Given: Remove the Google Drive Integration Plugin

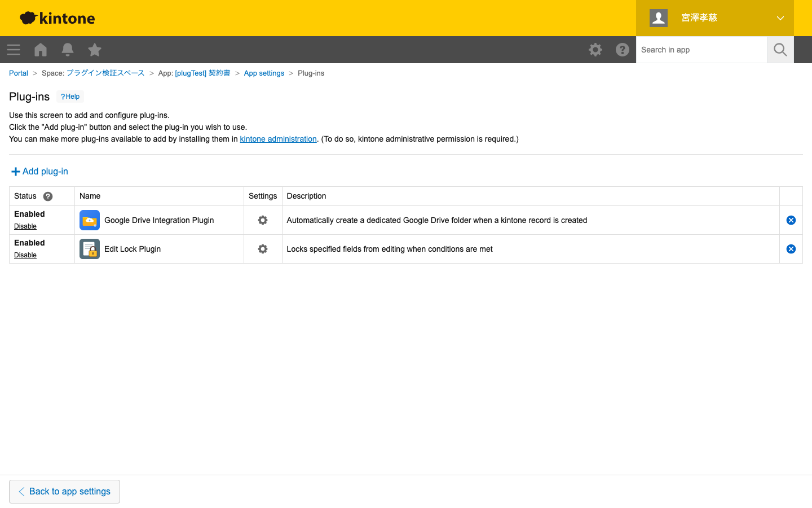Looking at the screenshot, I should pyautogui.click(x=791, y=220).
